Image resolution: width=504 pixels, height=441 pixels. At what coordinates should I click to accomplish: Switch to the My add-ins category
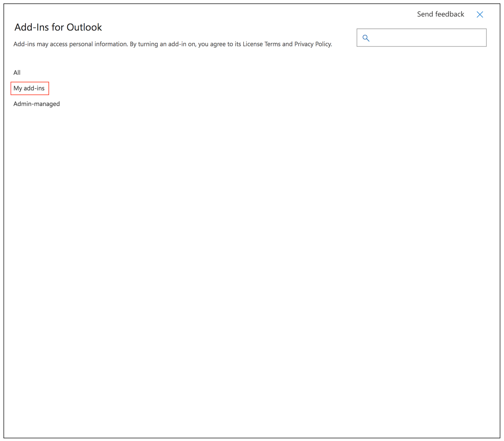click(x=29, y=88)
